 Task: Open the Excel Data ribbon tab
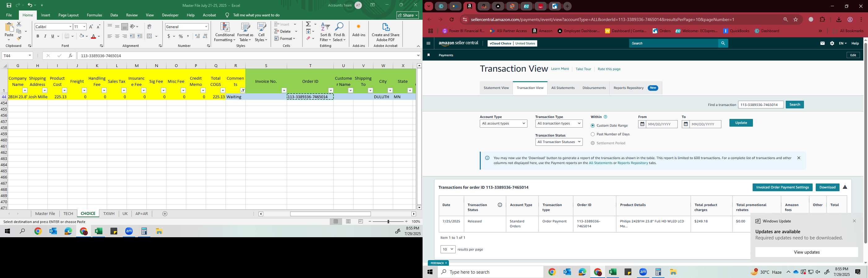tap(114, 15)
